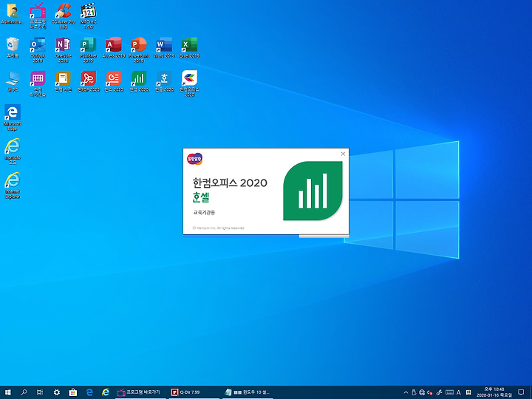Screen dimensions: 532x399
Task: Launch Publisher 2019 shortcut
Action: click(x=88, y=50)
